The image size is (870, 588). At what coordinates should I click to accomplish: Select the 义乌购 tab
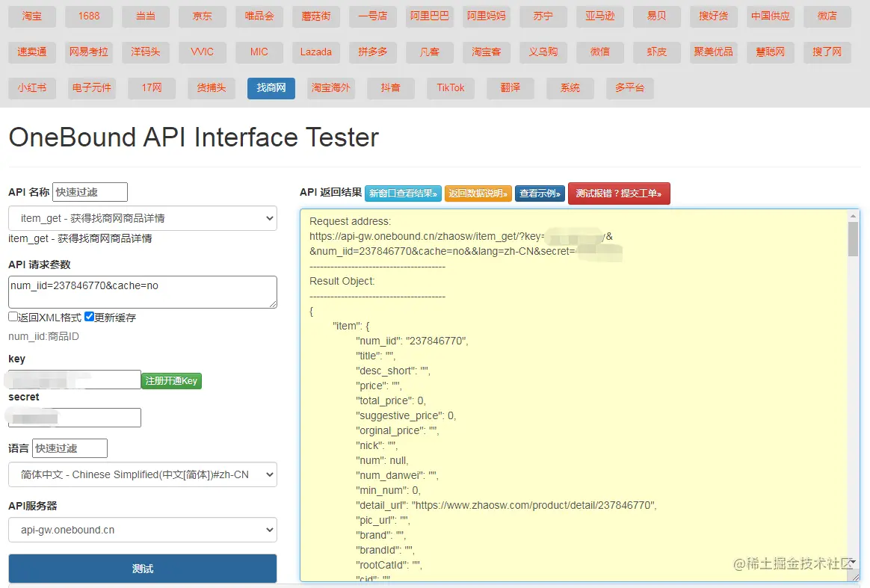pyautogui.click(x=543, y=52)
